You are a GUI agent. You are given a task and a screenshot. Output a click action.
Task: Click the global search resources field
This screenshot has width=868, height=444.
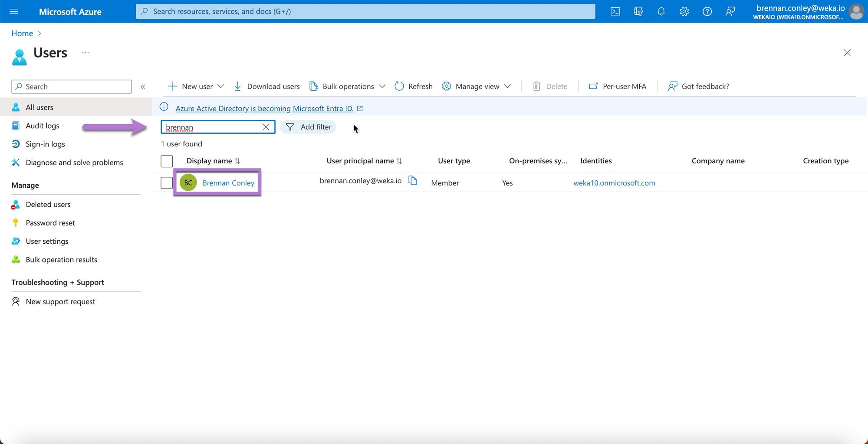coord(365,12)
